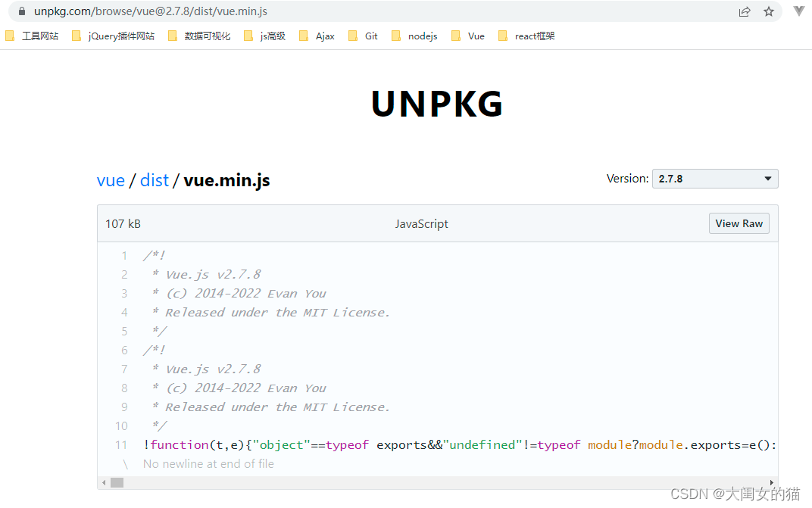Click the '107 kB' file size text
The image size is (812, 508).
[x=123, y=223]
